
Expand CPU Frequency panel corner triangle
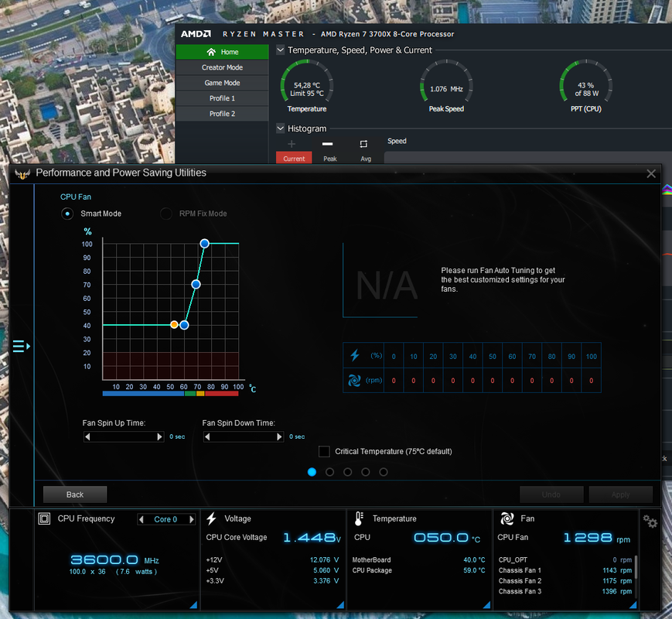[x=193, y=604]
